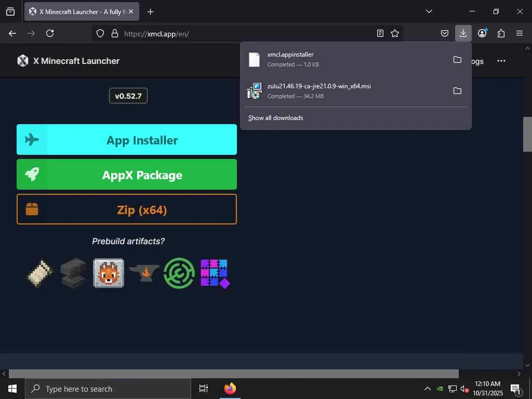Open the notification center icon
The height and width of the screenshot is (399, 532).
click(x=515, y=389)
